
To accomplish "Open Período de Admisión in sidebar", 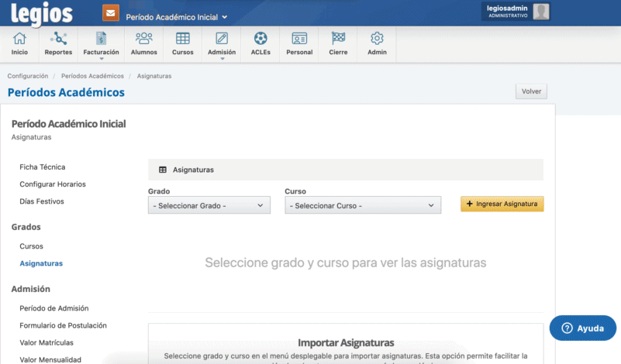I will click(54, 308).
